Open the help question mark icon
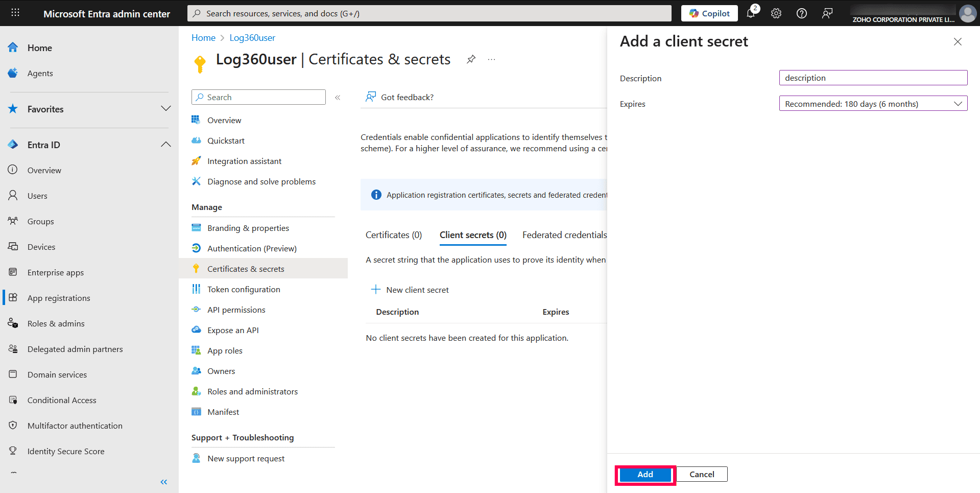The height and width of the screenshot is (493, 980). tap(801, 13)
